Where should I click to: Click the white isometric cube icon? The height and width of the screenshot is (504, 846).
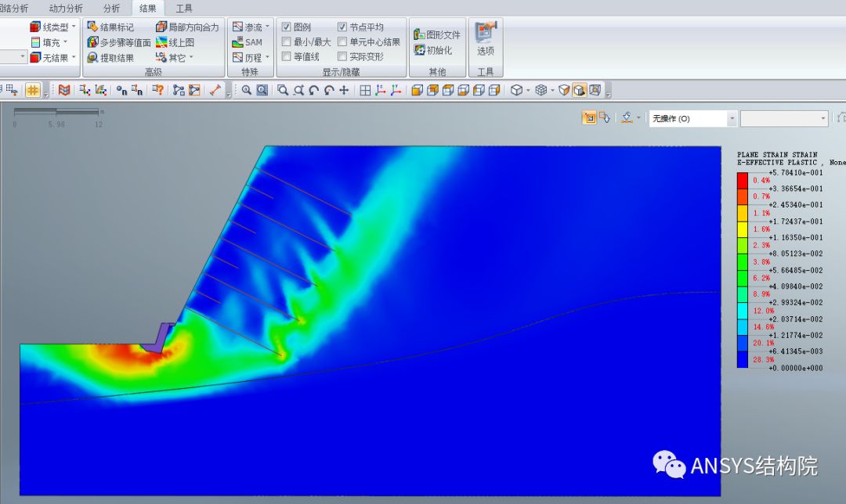click(x=516, y=90)
